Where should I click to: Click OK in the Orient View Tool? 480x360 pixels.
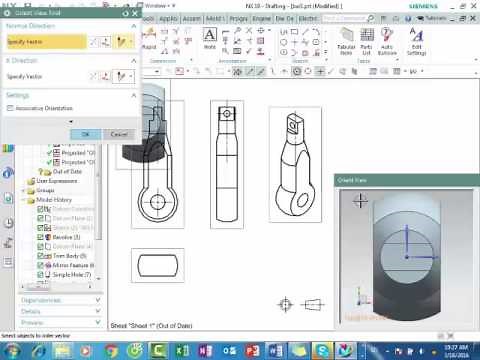(x=86, y=134)
